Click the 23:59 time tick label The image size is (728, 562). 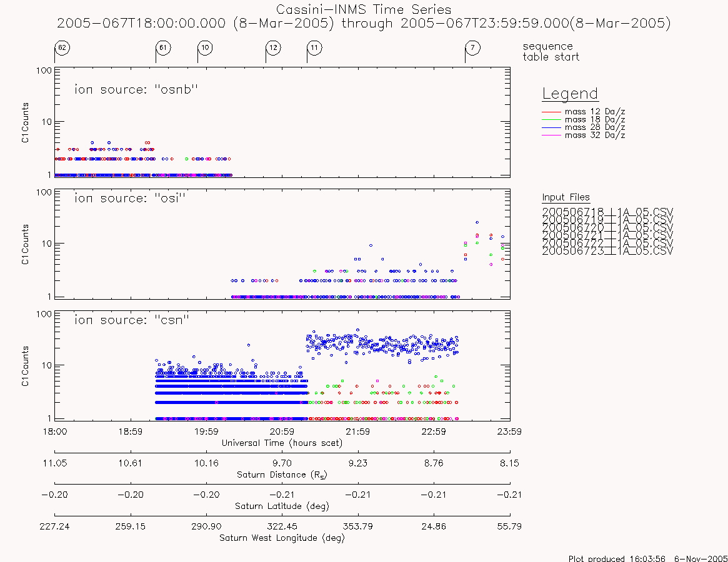point(509,431)
